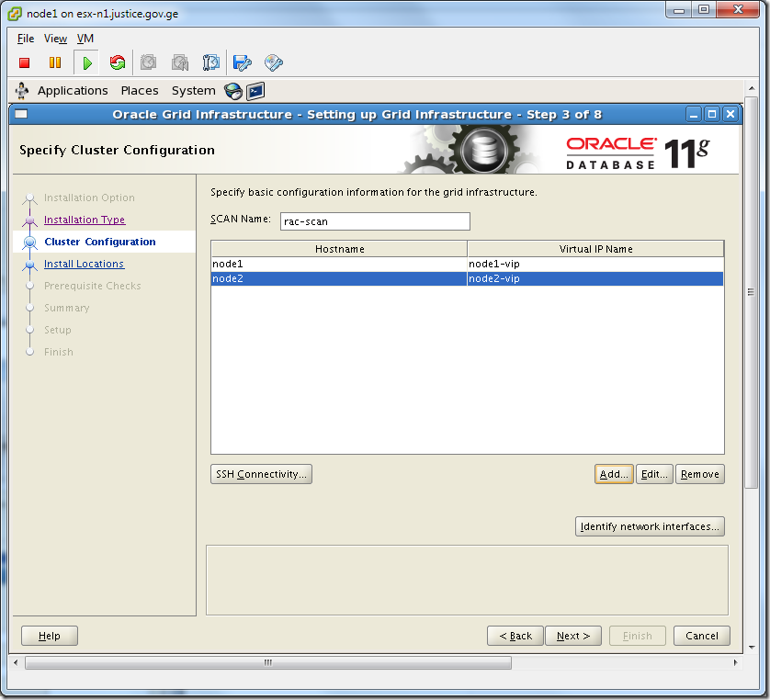Open Identify network interfaces dialog
Screen dimensions: 770x700
pos(650,526)
